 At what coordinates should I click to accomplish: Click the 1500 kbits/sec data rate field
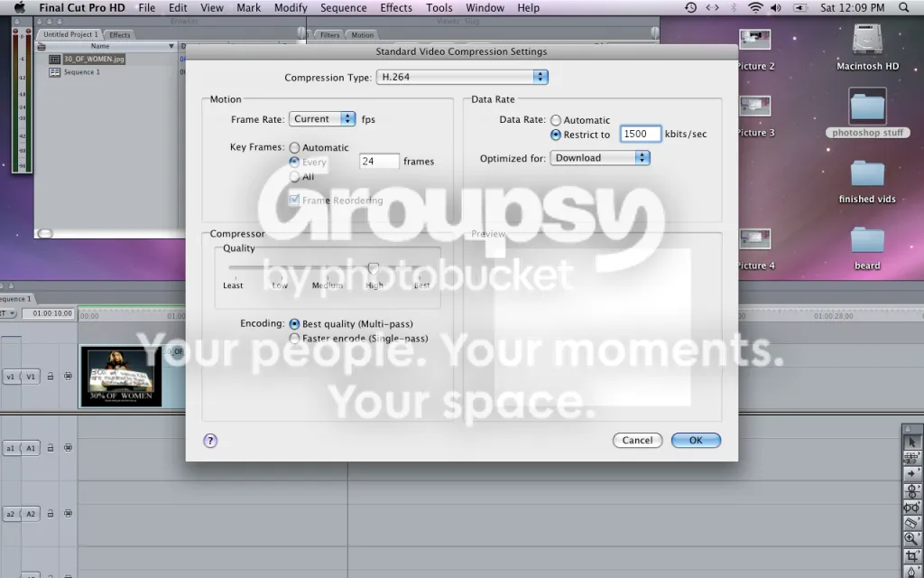coord(641,134)
